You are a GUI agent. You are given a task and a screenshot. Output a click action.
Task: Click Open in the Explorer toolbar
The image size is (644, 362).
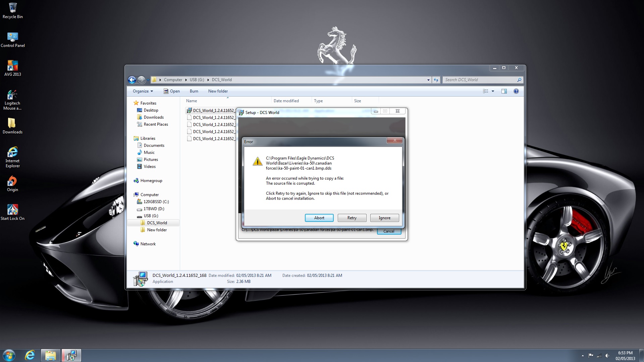point(172,91)
